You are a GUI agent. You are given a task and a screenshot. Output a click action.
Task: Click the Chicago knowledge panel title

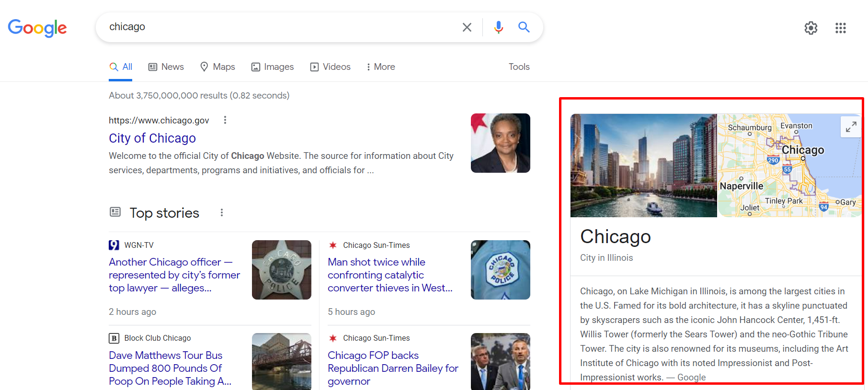coord(616,236)
